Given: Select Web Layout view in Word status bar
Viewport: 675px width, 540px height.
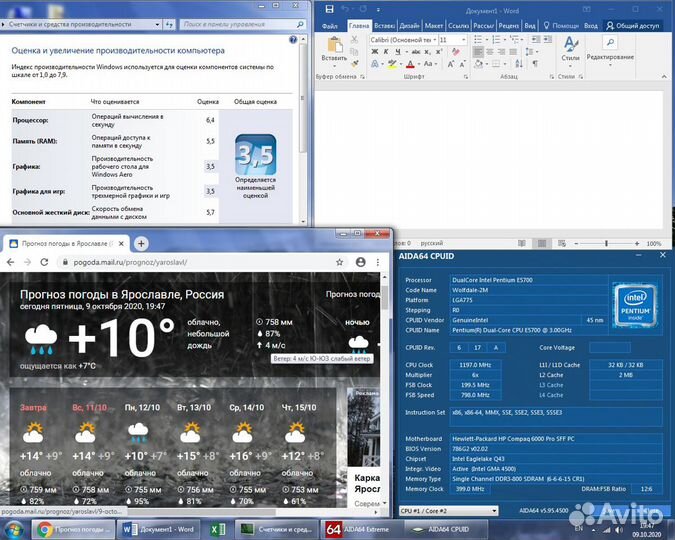Looking at the screenshot, I should click(x=562, y=243).
